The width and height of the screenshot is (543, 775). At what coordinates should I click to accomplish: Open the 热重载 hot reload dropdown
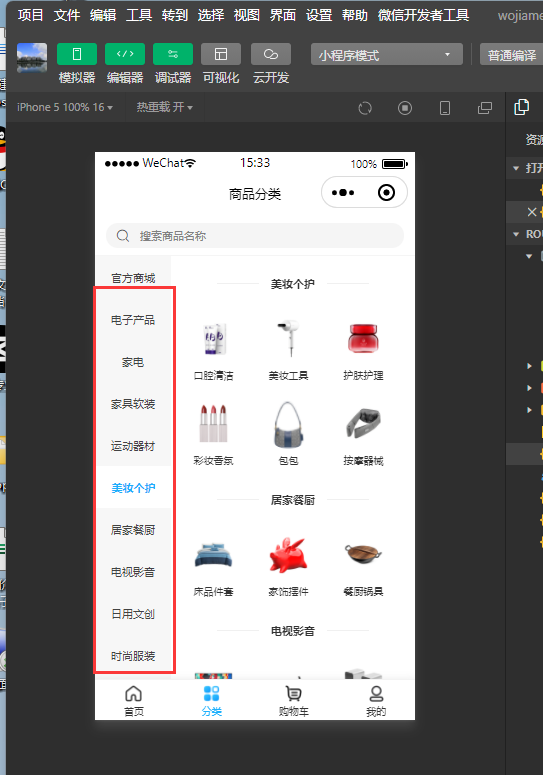point(165,107)
